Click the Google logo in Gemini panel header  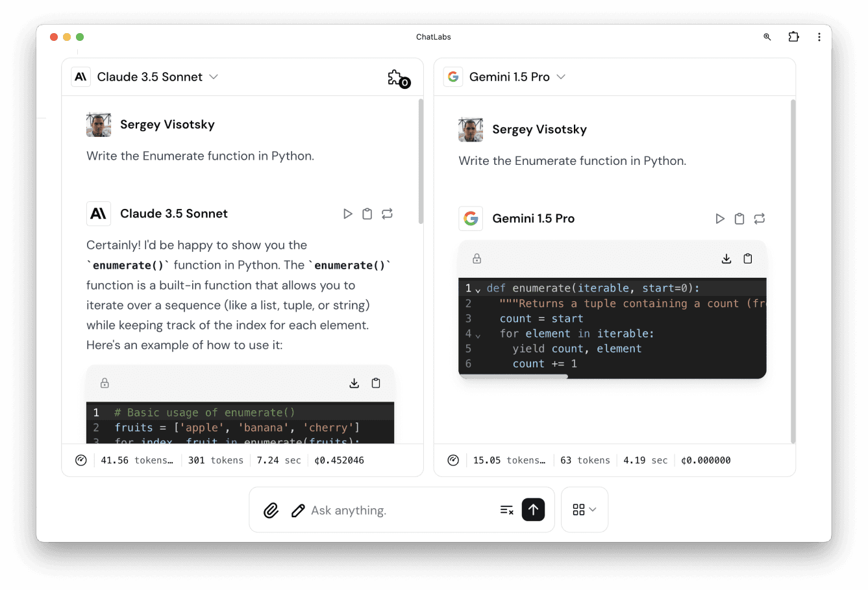coord(453,77)
